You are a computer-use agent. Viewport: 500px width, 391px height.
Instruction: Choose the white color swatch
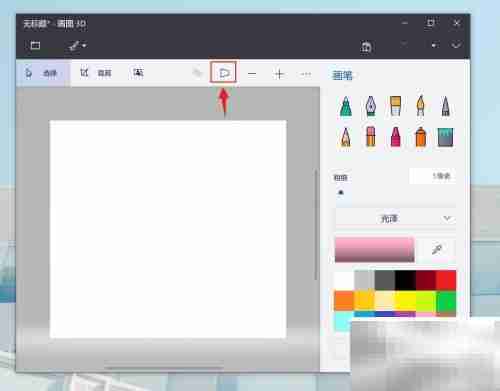[344, 280]
